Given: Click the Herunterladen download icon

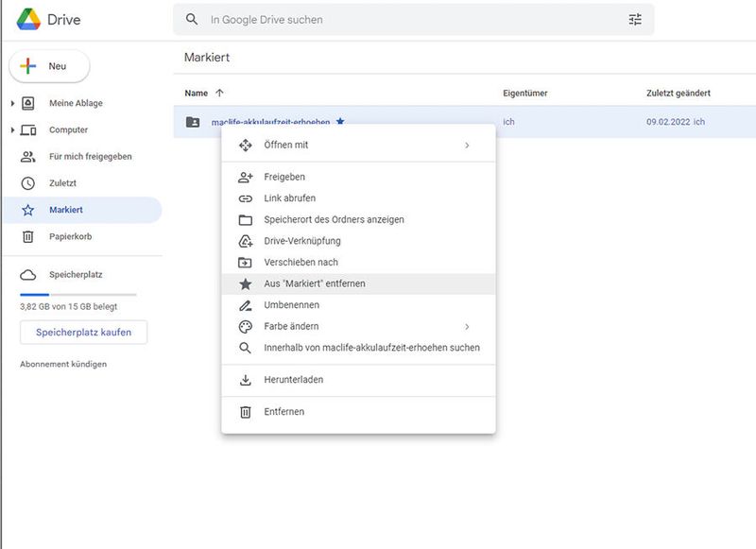Looking at the screenshot, I should (x=246, y=380).
